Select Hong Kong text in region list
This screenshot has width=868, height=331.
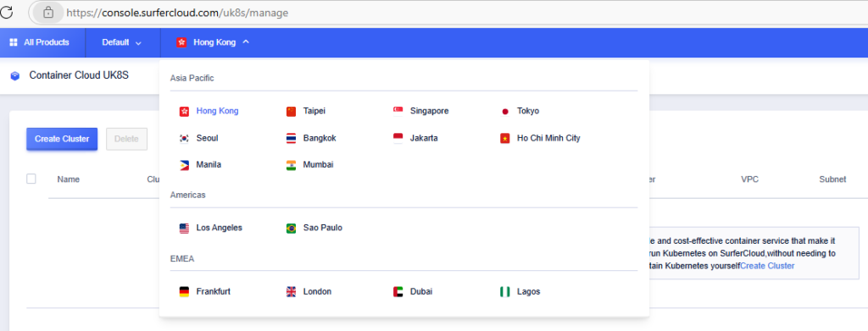(218, 111)
